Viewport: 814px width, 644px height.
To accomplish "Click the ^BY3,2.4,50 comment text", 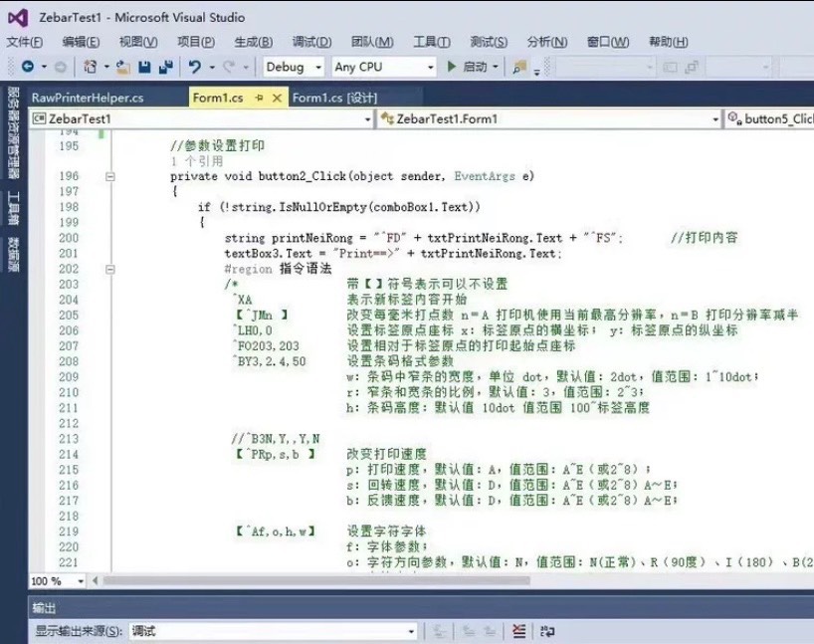I will (270, 361).
